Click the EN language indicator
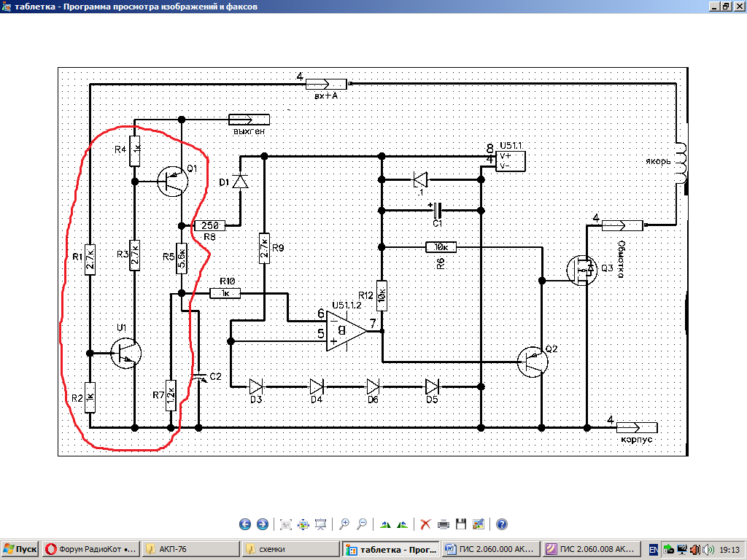 click(654, 549)
